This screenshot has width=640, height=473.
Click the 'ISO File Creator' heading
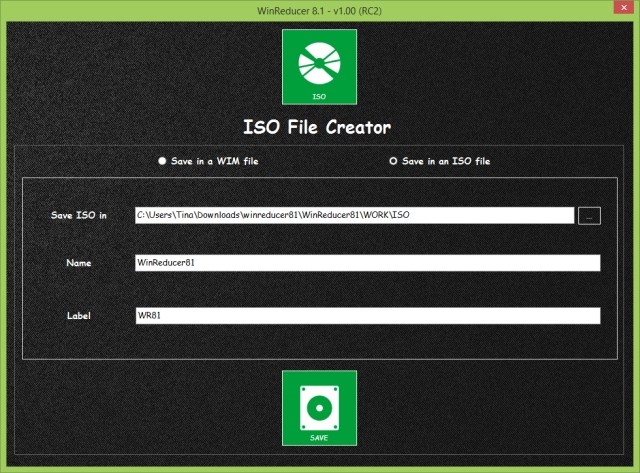coord(318,127)
